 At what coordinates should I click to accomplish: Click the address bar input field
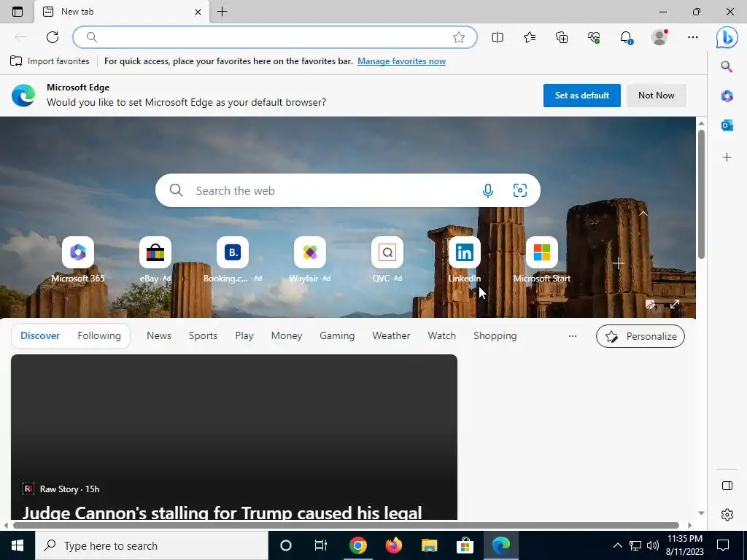coord(275,37)
